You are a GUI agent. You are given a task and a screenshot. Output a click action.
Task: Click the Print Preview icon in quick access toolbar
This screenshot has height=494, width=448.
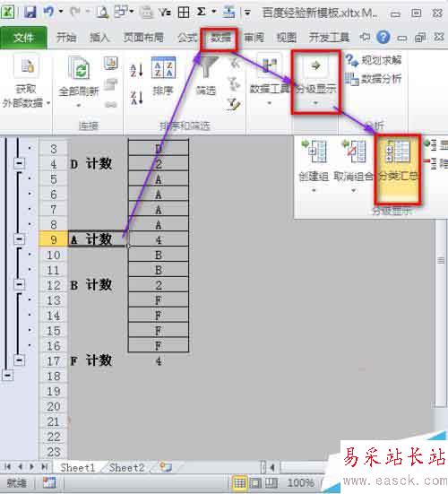pyautogui.click(x=103, y=12)
